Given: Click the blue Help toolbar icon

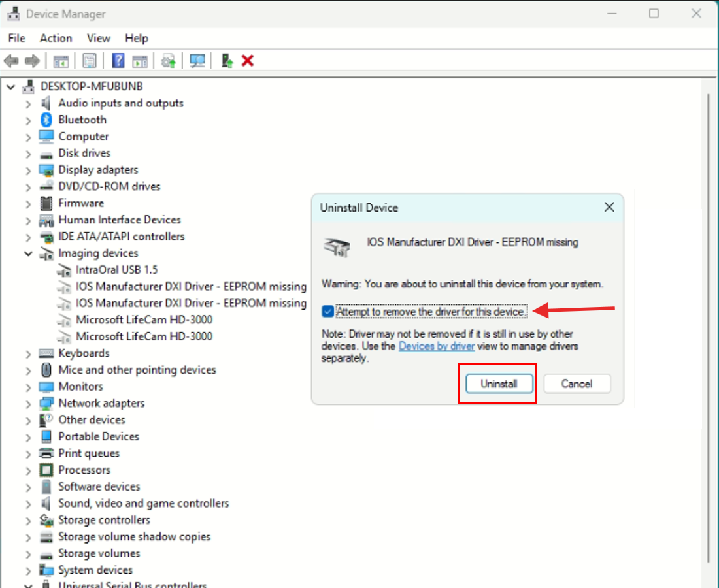Looking at the screenshot, I should pos(118,61).
